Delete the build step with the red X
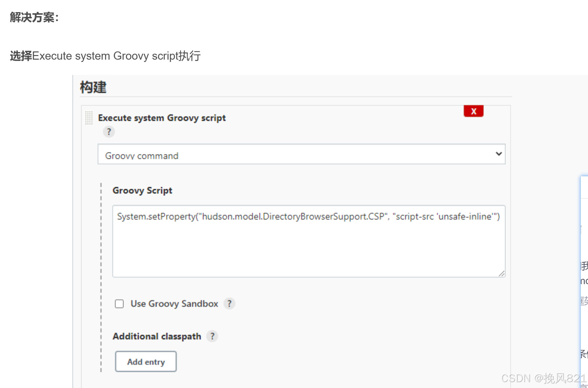Screen dimensions: 588x388 pyautogui.click(x=473, y=111)
